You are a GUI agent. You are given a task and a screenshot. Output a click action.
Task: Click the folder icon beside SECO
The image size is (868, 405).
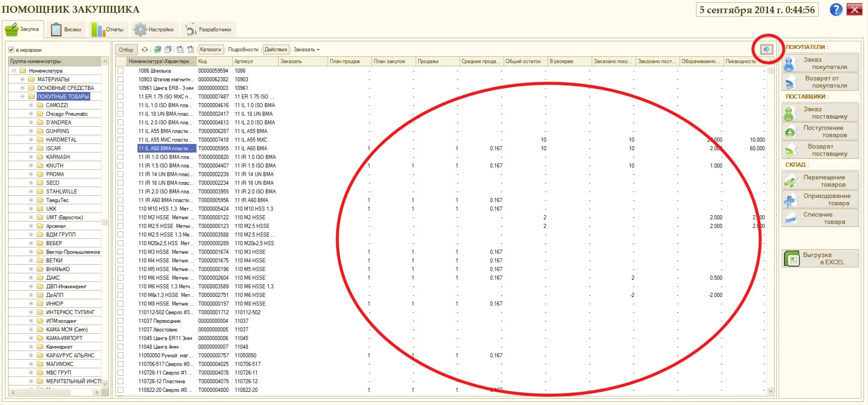pyautogui.click(x=40, y=183)
